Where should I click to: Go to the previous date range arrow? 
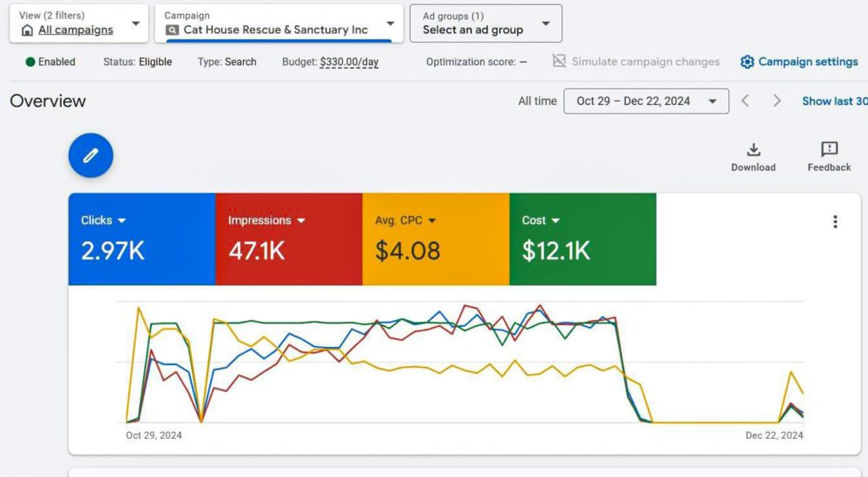(746, 101)
